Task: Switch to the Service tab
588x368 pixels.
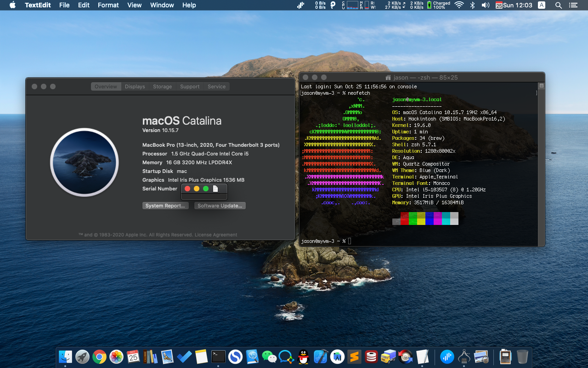Action: pyautogui.click(x=216, y=86)
